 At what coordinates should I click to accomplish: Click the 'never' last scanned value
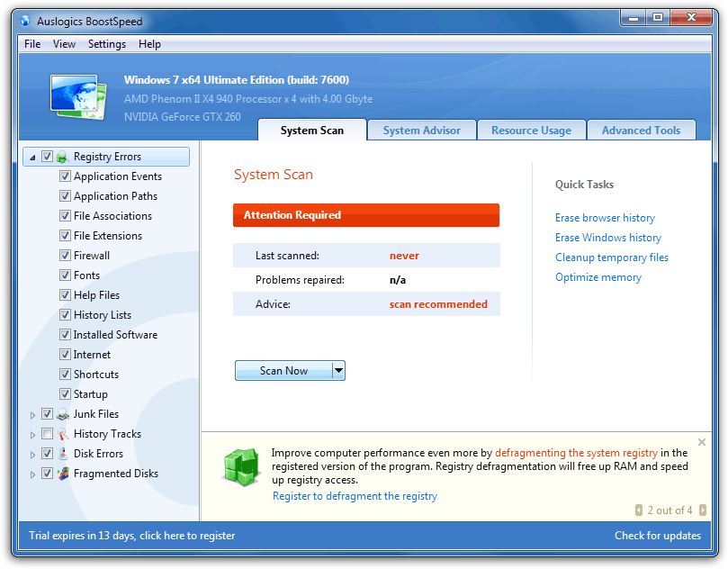[x=404, y=256]
